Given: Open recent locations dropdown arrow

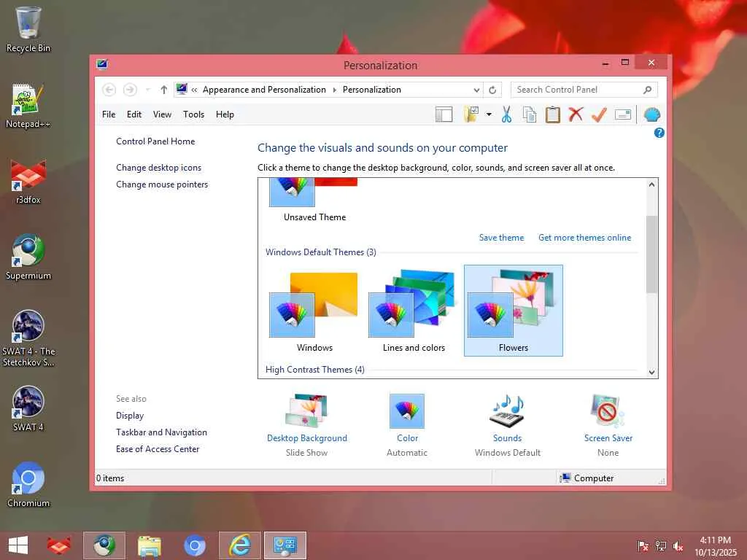Looking at the screenshot, I should [147, 90].
